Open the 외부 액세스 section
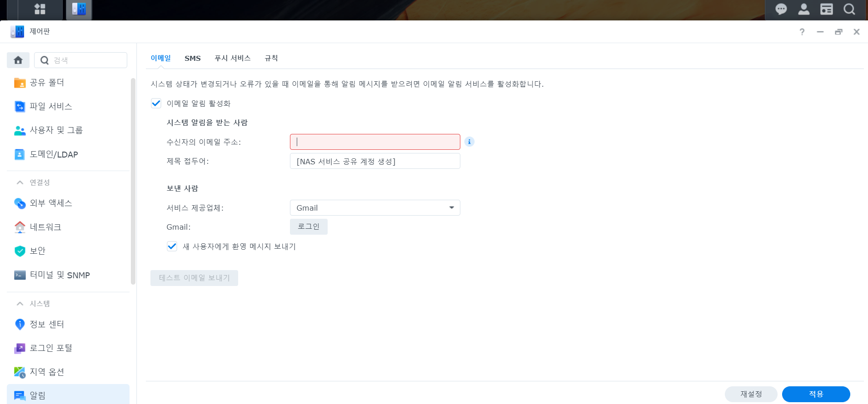868x404 pixels. tap(68, 203)
